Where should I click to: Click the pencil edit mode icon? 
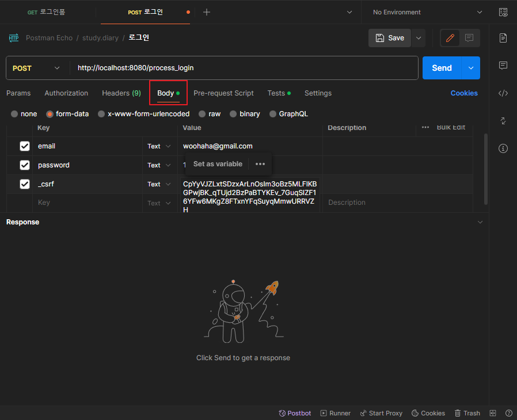(x=450, y=38)
